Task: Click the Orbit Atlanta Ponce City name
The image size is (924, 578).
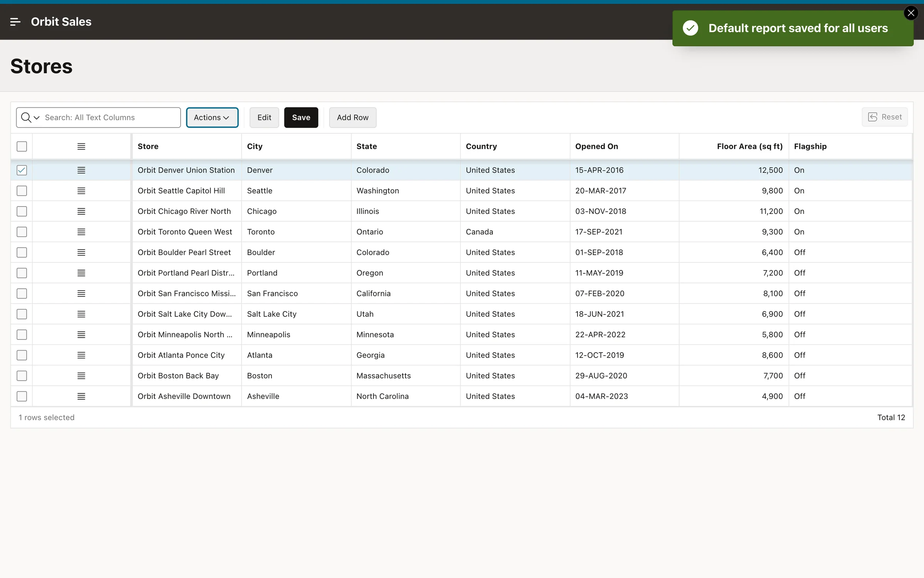Action: point(181,355)
